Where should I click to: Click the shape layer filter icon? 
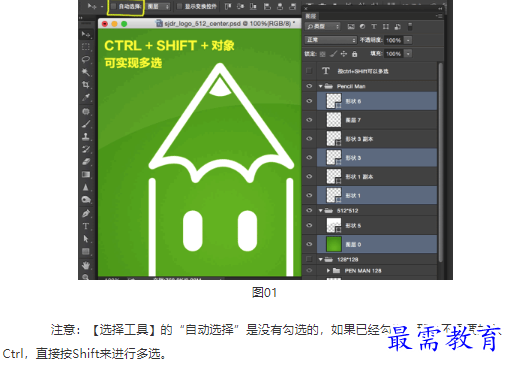[386, 26]
